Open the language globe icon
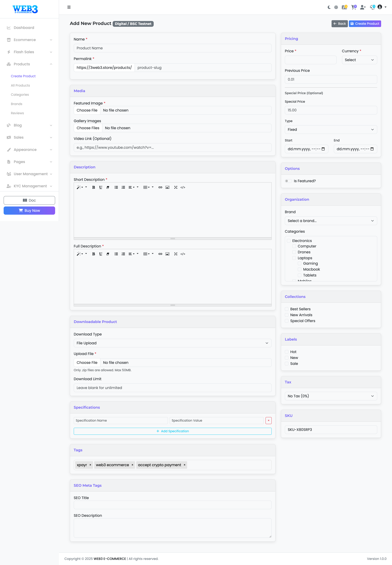Viewport: 392px width, 565px height. 336,7
